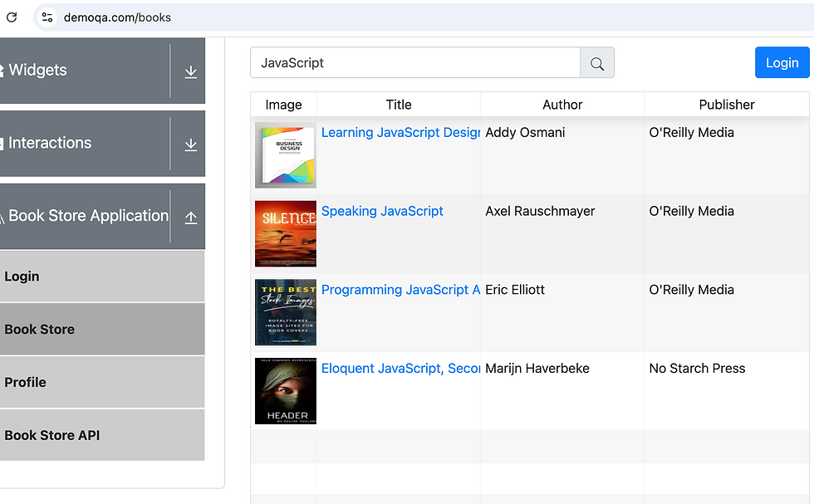Click the magnifying glass search icon

[597, 63]
